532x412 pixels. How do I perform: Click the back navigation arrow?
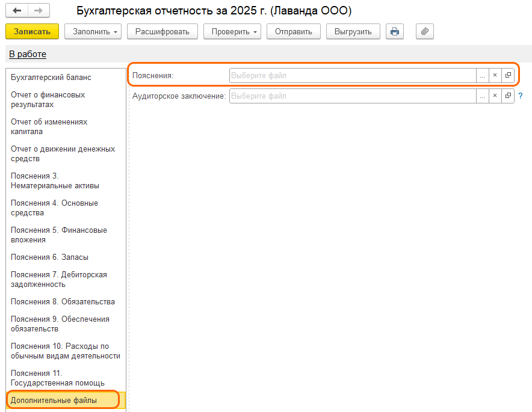pyautogui.click(x=17, y=11)
